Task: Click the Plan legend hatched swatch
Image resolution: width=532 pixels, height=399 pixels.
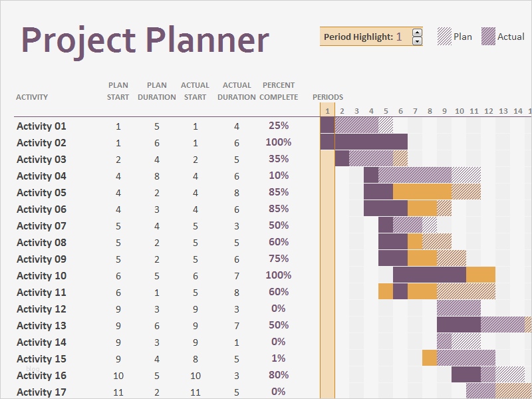Action: 444,37
